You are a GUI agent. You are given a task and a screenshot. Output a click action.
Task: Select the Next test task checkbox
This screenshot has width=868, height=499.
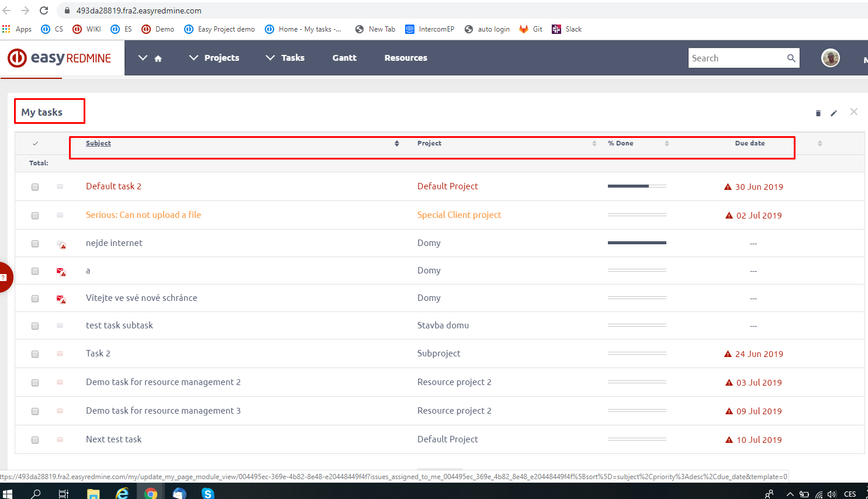35,440
